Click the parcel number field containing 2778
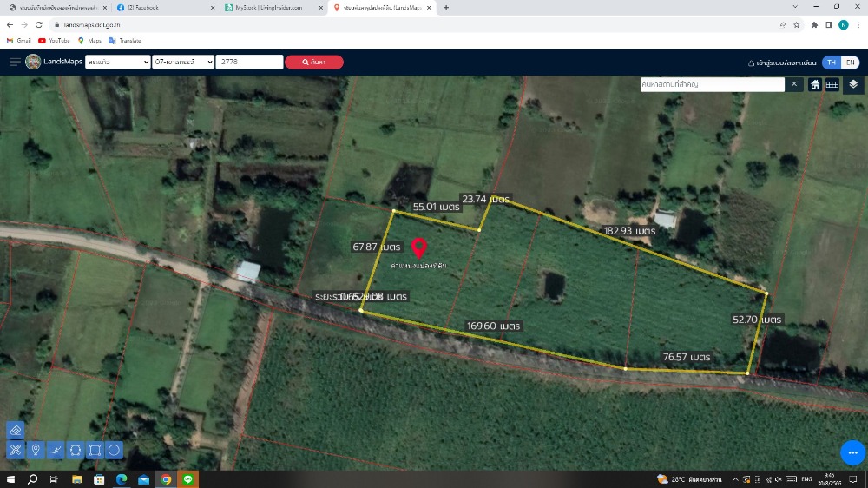The height and width of the screenshot is (488, 868). coord(249,63)
